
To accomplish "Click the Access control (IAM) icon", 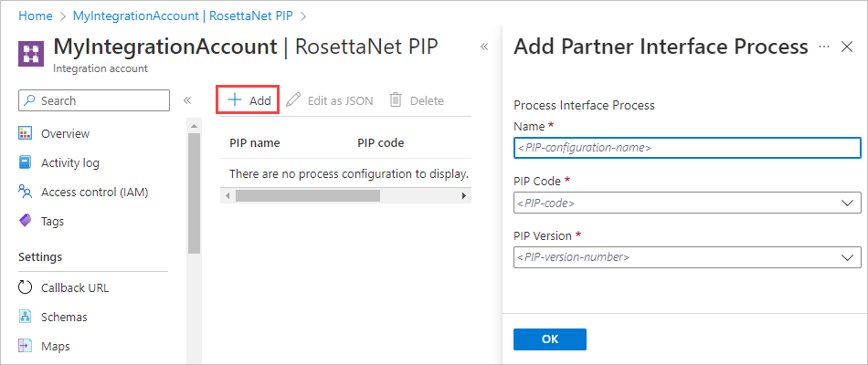I will [26, 193].
